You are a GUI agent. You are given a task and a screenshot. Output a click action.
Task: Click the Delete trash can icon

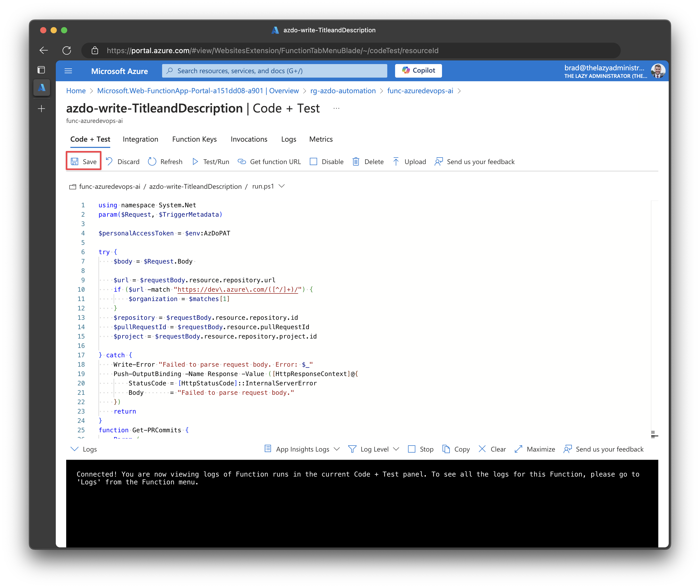(x=356, y=162)
